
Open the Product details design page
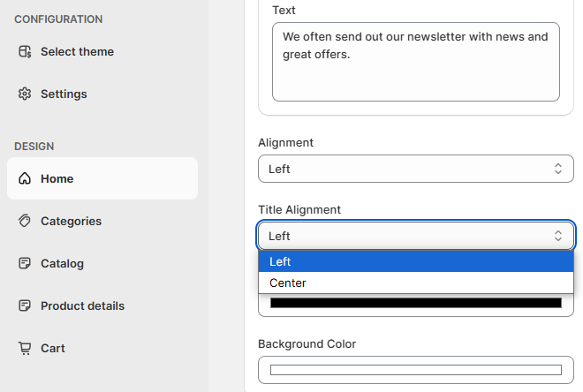102,305
